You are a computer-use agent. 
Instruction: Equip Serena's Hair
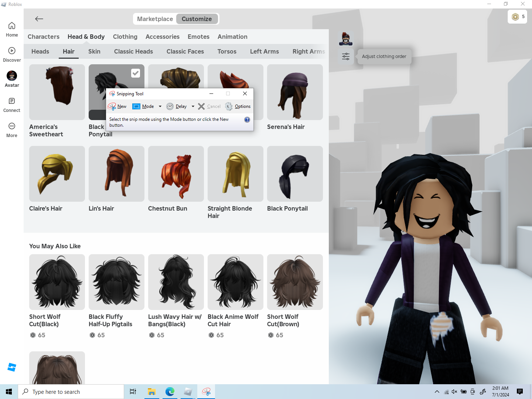295,92
